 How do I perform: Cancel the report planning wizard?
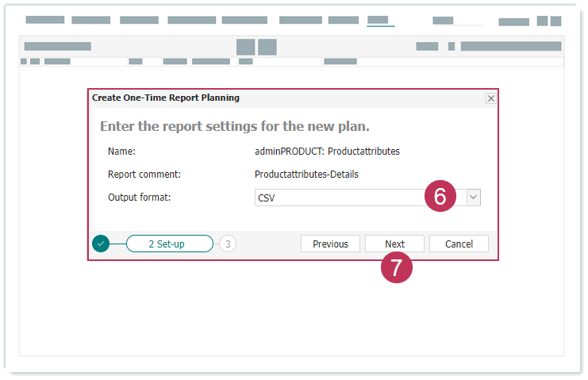(459, 244)
